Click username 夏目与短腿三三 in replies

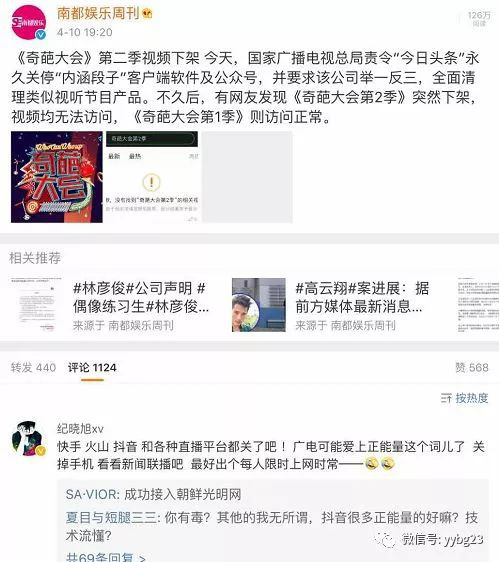[x=111, y=518]
